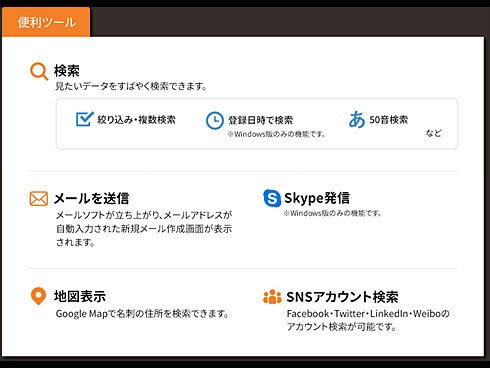Viewport: 490px width, 368px height.
Task: Open メールを送信 heading
Action: (x=91, y=198)
